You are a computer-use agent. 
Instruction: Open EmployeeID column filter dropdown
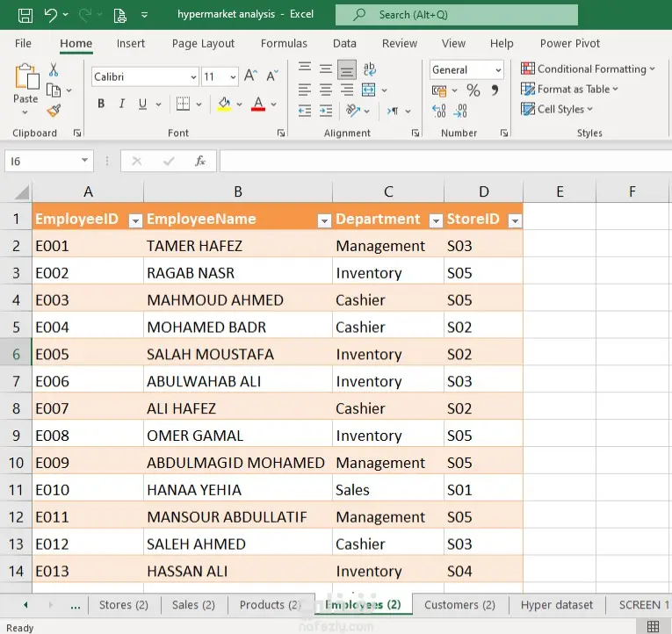coord(135,220)
